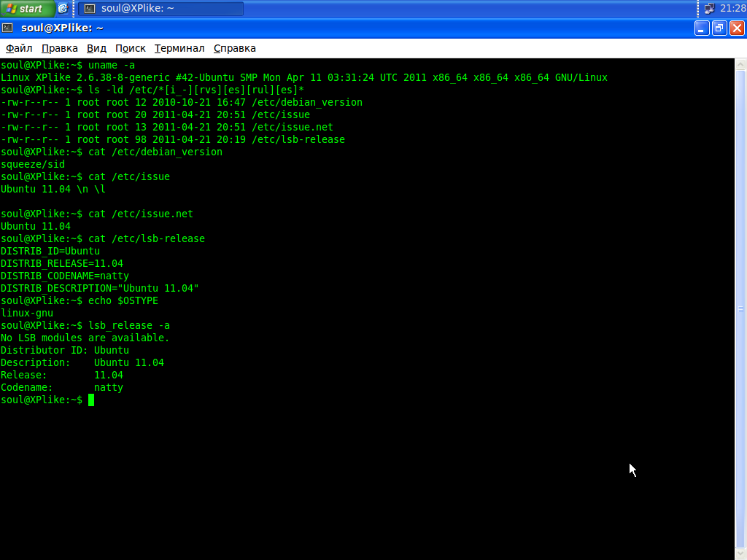The height and width of the screenshot is (560, 747).
Task: Click the '2.6.38-8-generic' kernel text
Action: click(x=123, y=77)
